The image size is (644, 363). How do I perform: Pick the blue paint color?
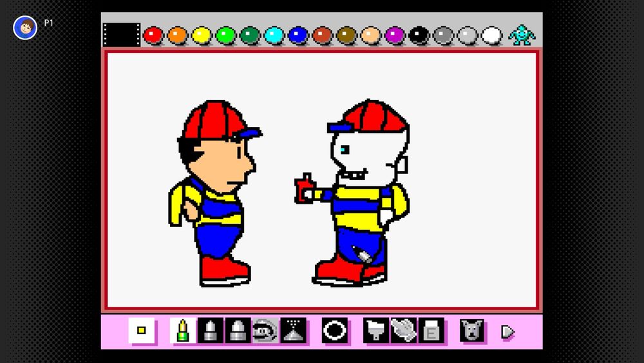[298, 35]
